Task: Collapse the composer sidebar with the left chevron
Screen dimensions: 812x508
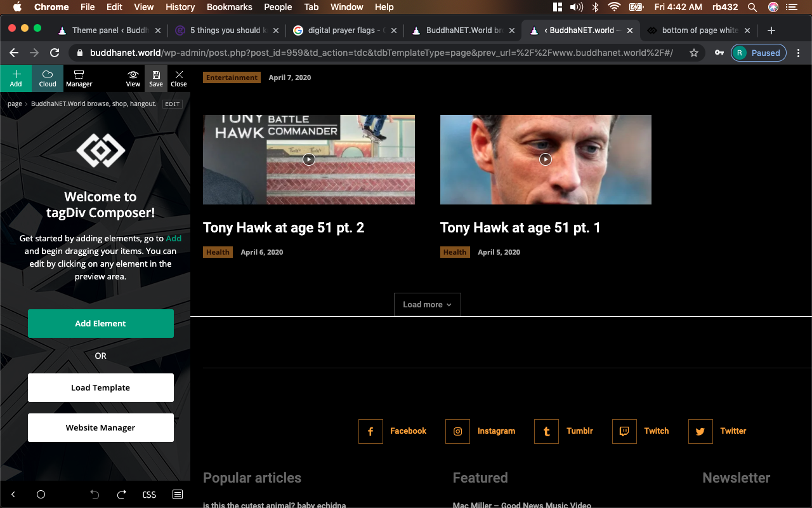Action: point(13,495)
